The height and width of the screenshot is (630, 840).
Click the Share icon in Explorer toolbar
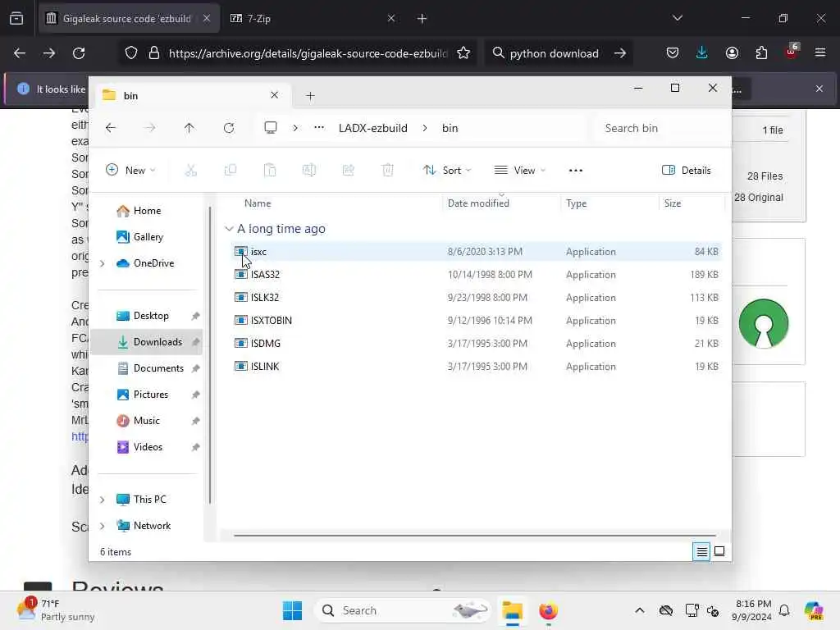click(x=348, y=171)
